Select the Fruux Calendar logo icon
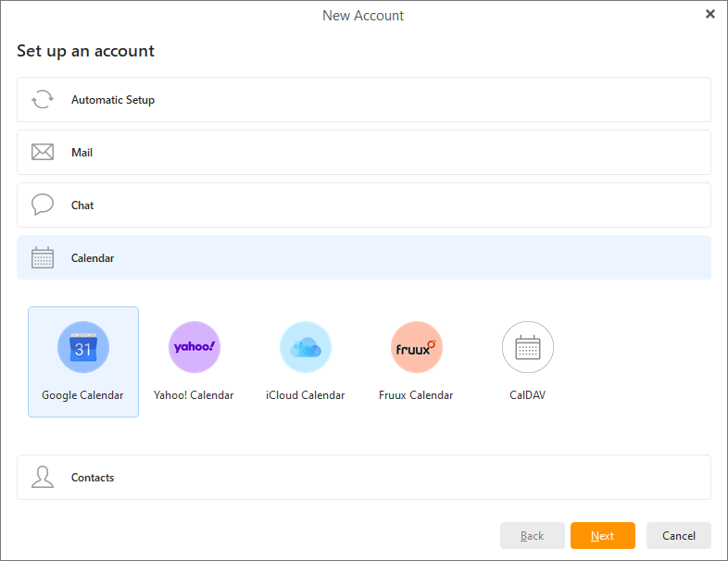 coord(417,347)
